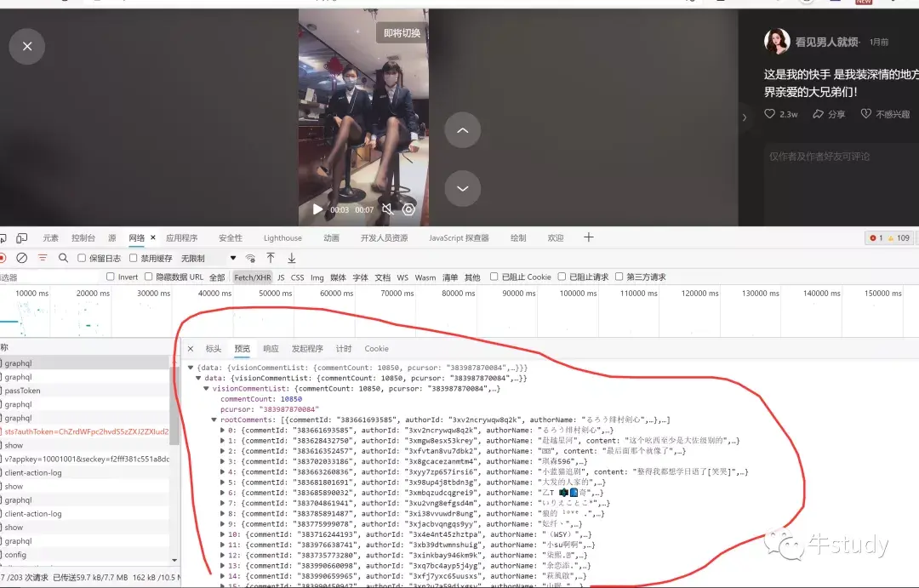This screenshot has height=588, width=919.
Task: Select the 全部 request type filter
Action: (217, 277)
